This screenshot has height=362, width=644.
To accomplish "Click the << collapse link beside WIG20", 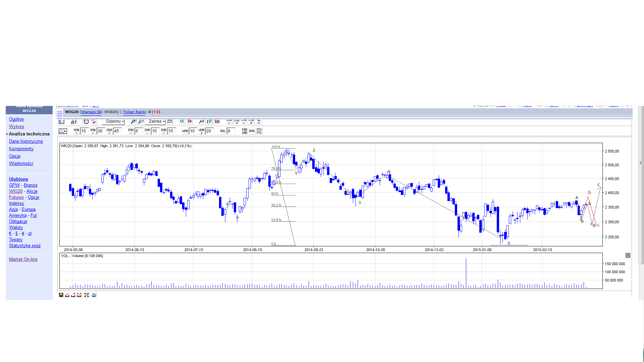I will click(60, 112).
